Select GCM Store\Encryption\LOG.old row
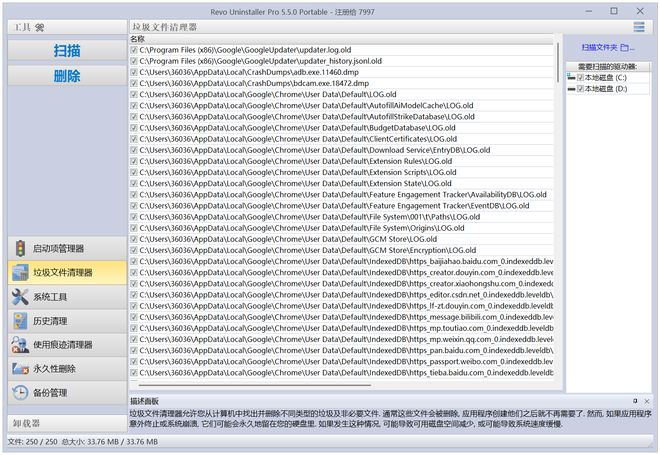The height and width of the screenshot is (455, 660). click(341, 250)
